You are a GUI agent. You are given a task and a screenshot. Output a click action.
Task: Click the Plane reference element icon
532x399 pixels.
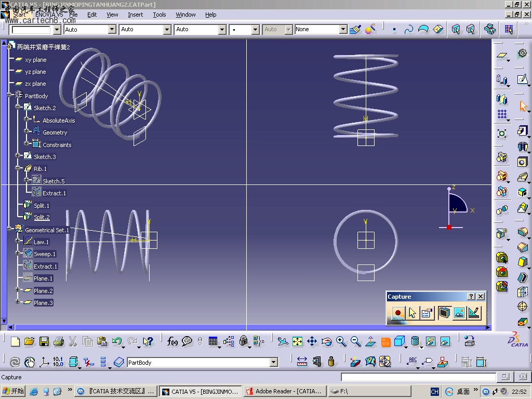pos(502,55)
